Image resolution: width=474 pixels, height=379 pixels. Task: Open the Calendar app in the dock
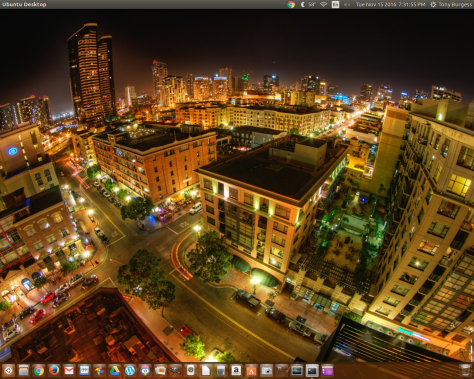pyautogui.click(x=84, y=370)
